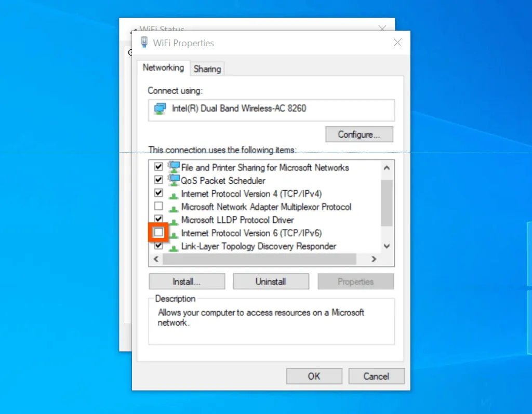The image size is (532, 414).
Task: Enable Internet Protocol Version 6 (TCP/IPv6)
Action: 158,233
